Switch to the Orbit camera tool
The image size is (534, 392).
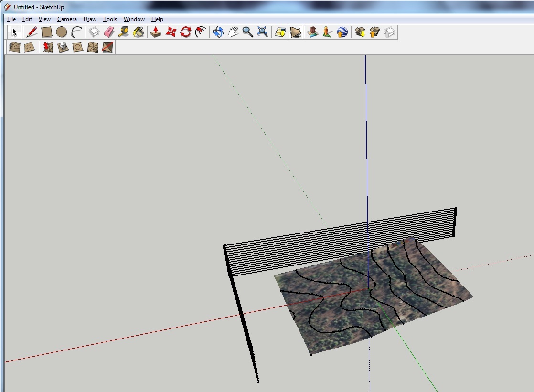218,32
